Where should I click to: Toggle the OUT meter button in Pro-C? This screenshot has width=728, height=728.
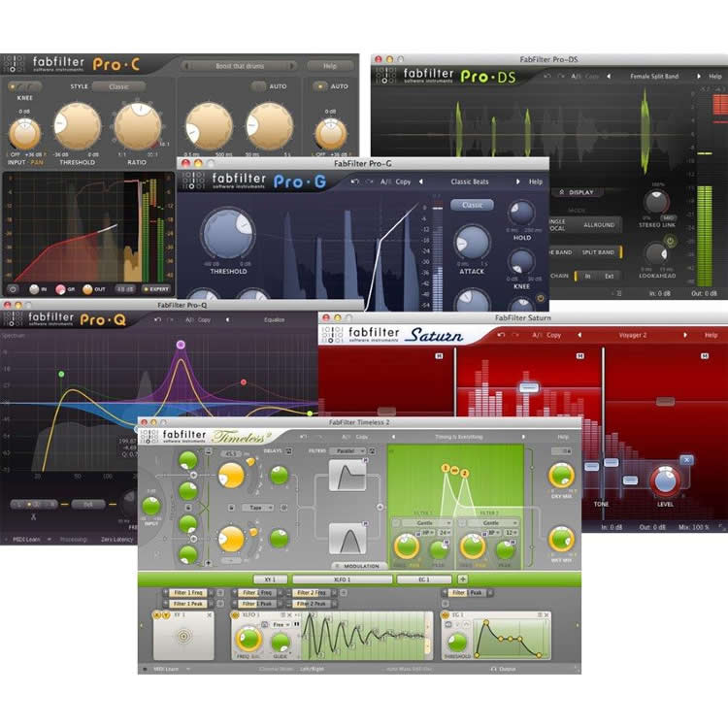click(87, 289)
